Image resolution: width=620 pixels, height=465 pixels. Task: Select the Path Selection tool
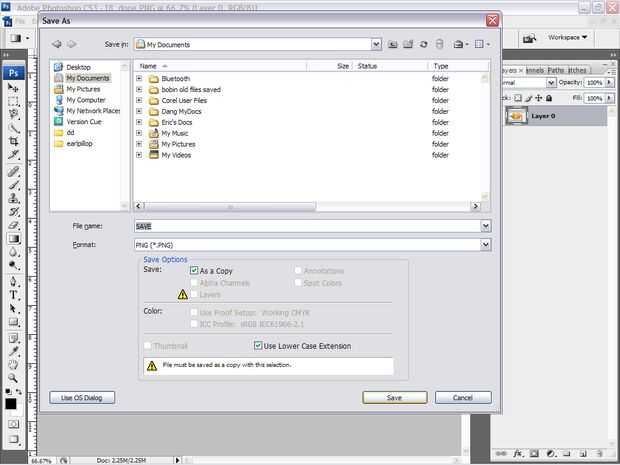pyautogui.click(x=13, y=308)
